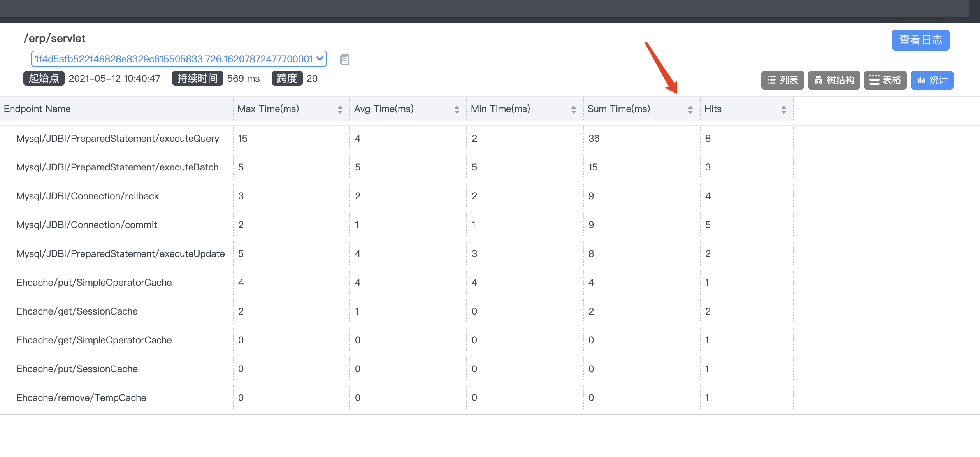Click the copy trace ID clipboard icon
The image size is (980, 457).
click(x=344, y=60)
